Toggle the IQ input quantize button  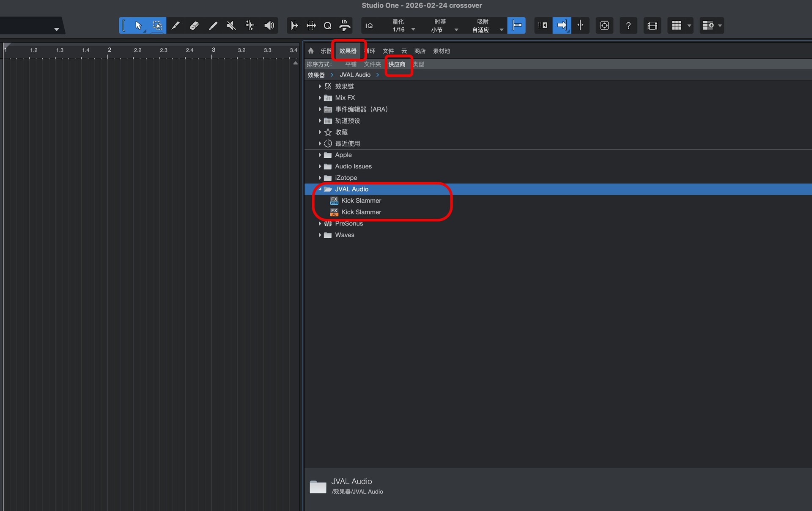pyautogui.click(x=369, y=26)
